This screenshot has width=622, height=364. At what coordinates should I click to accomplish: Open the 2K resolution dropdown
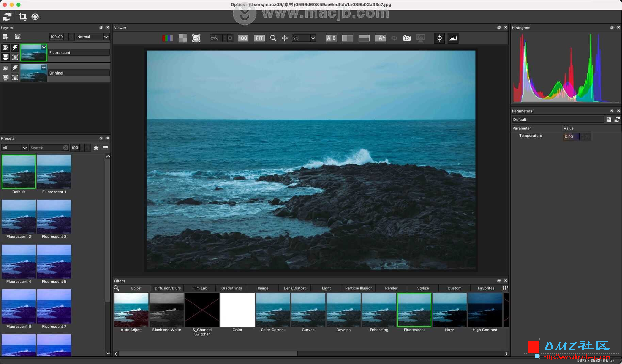pos(304,38)
